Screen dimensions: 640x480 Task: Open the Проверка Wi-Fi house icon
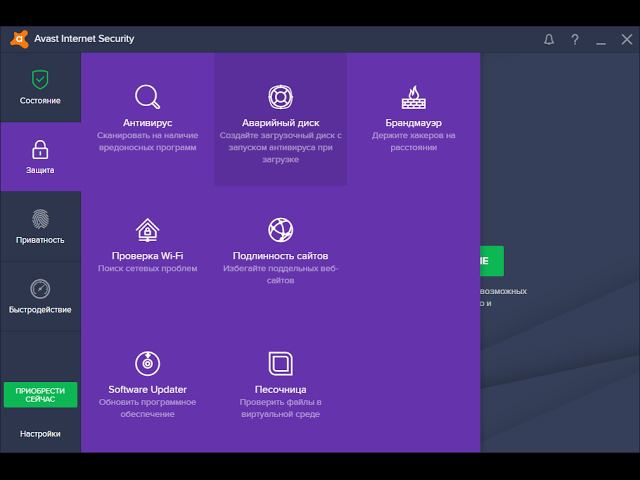(x=147, y=230)
